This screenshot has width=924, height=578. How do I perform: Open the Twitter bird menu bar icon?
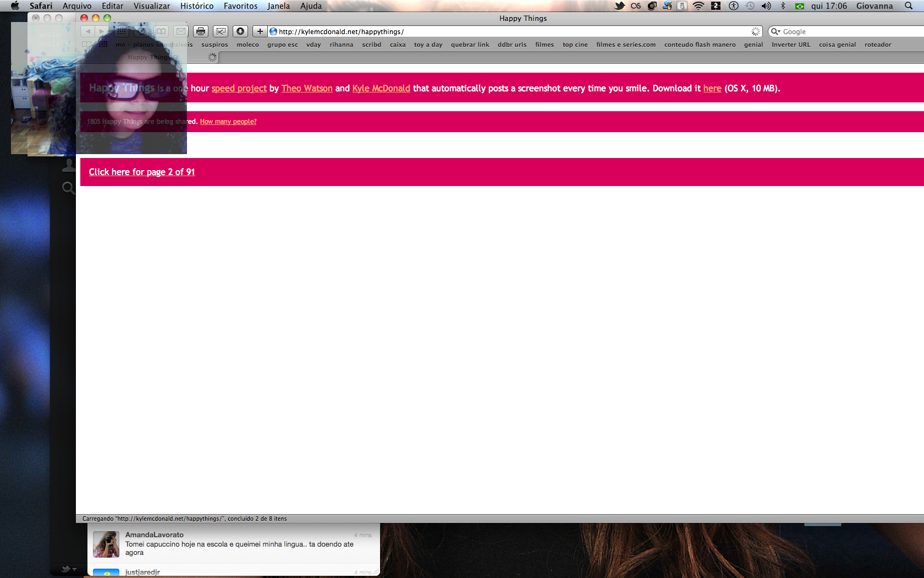tap(620, 6)
